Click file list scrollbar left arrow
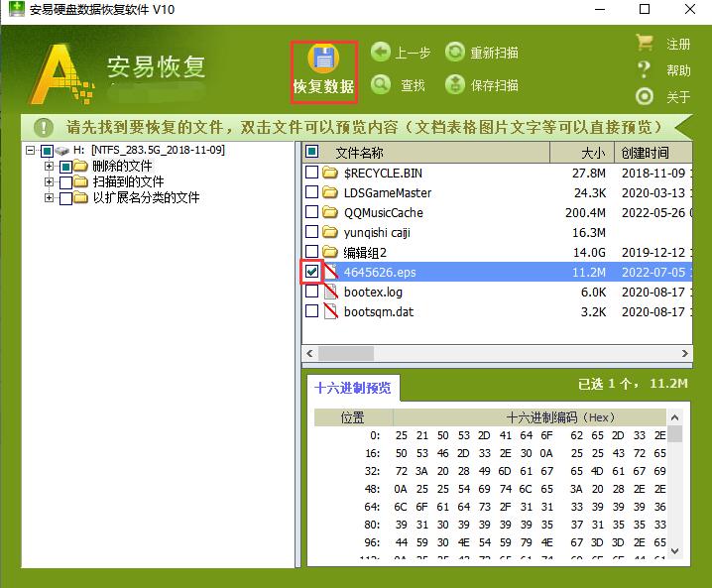The height and width of the screenshot is (588, 712). pos(309,353)
